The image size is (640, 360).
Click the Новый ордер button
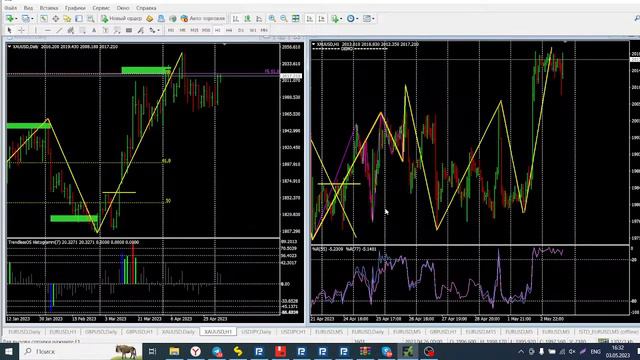click(122, 18)
